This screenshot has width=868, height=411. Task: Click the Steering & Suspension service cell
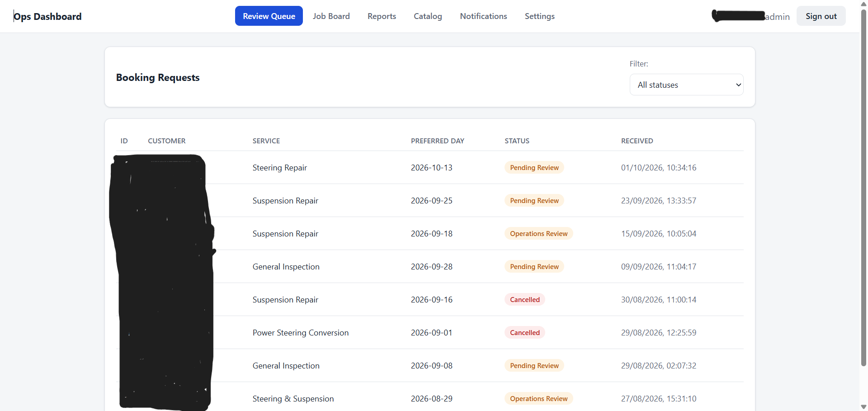293,399
